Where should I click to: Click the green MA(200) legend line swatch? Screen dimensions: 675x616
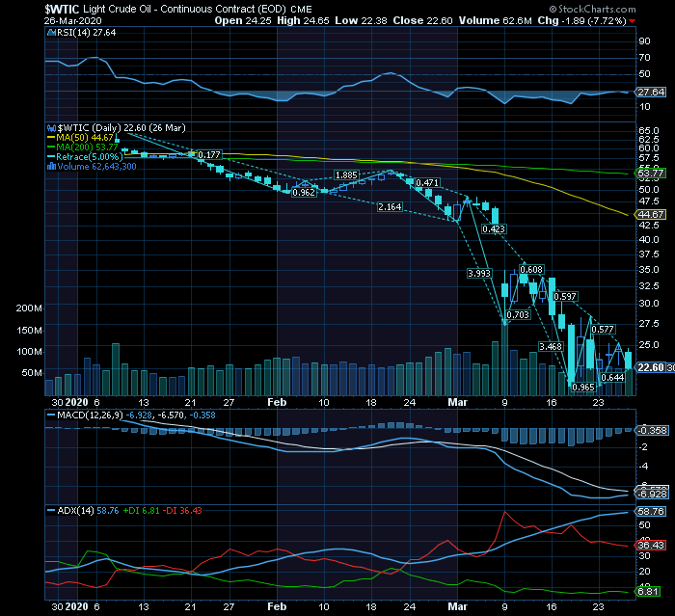tap(51, 147)
